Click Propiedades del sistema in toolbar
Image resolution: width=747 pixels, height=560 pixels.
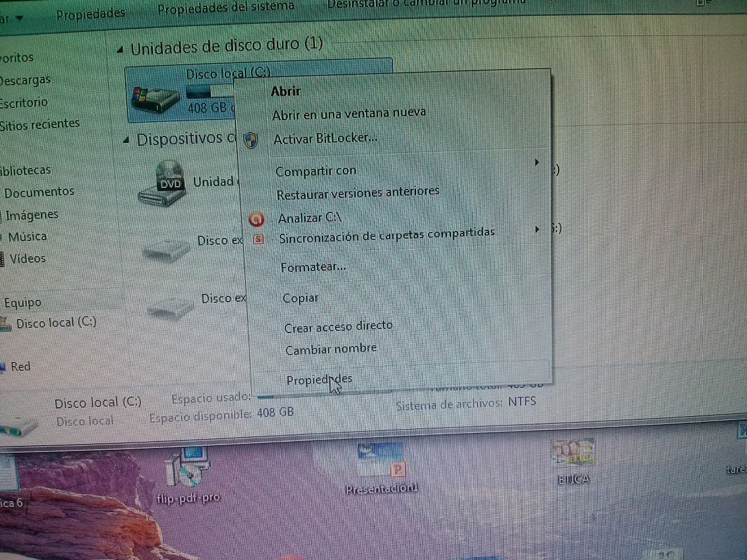(226, 8)
